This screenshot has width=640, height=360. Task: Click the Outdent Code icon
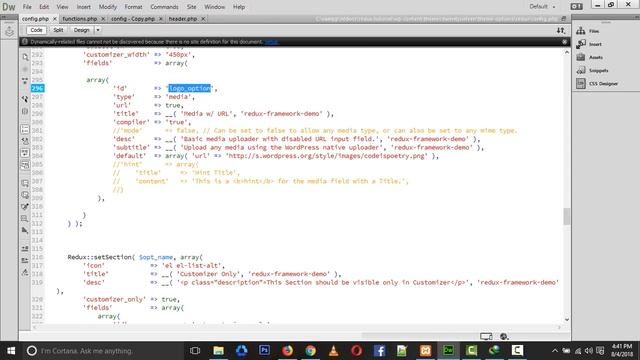25,260
